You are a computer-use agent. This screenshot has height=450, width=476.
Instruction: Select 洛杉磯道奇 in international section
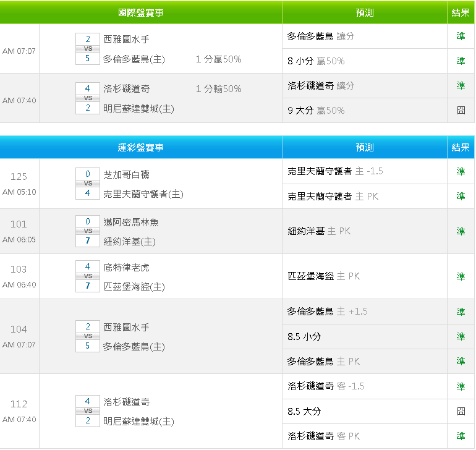pyautogui.click(x=127, y=88)
